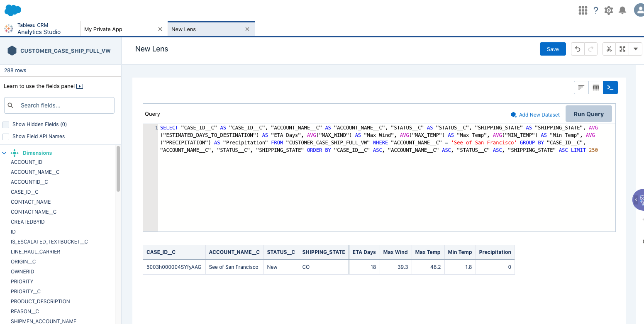Expand the side panel on right edge
This screenshot has width=644, height=324.
636,200
